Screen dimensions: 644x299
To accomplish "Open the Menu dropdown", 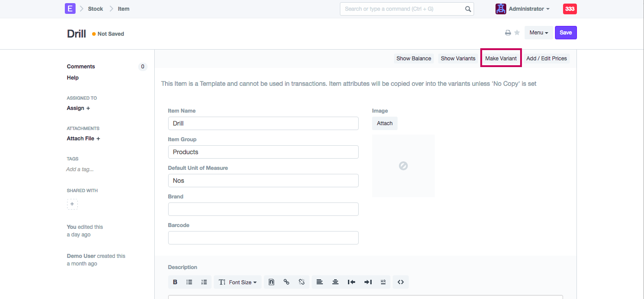I will (x=538, y=33).
